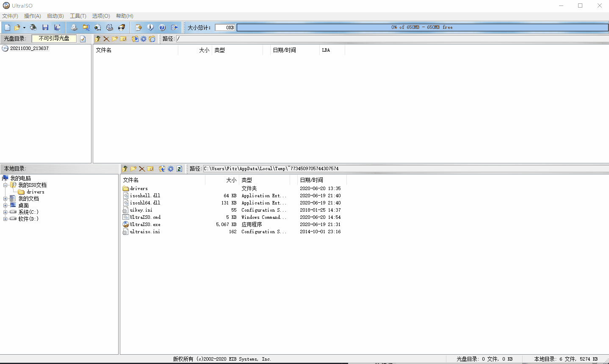The width and height of the screenshot is (609, 364).
Task: Click the 650MB capacity progress bar
Action: tap(422, 28)
